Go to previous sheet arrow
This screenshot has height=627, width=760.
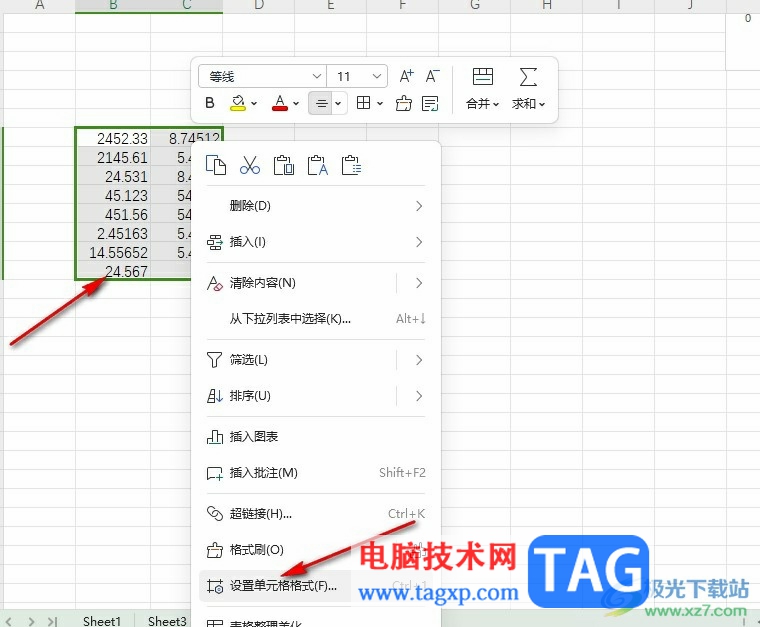(9, 621)
